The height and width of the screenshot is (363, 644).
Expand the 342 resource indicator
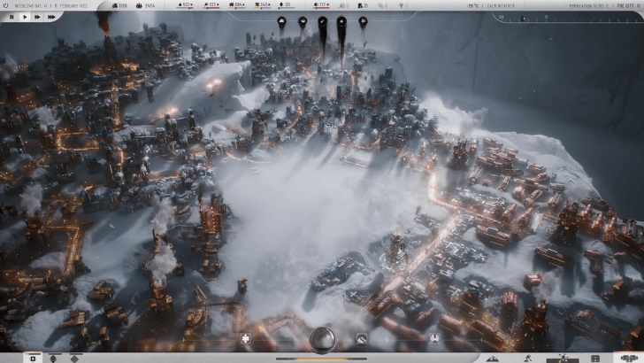tap(263, 5)
